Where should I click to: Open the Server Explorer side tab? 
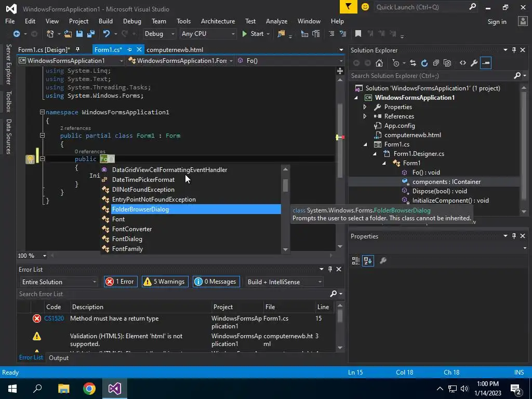[9, 64]
